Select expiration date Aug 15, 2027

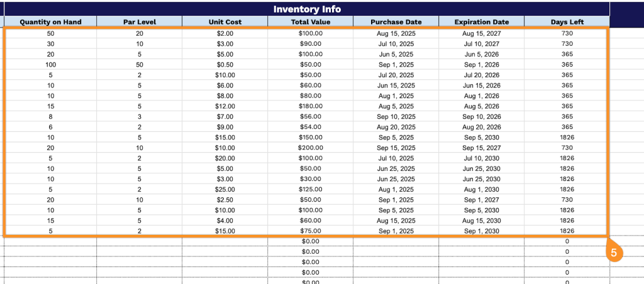(481, 33)
